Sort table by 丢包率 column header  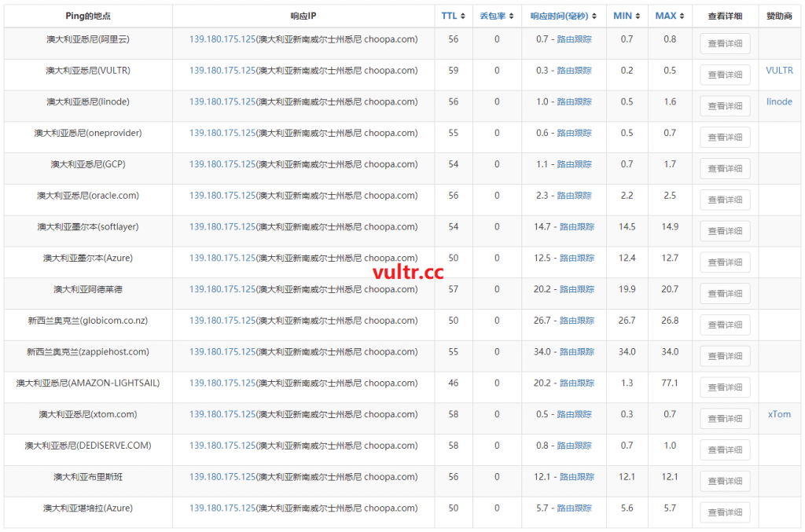point(497,16)
